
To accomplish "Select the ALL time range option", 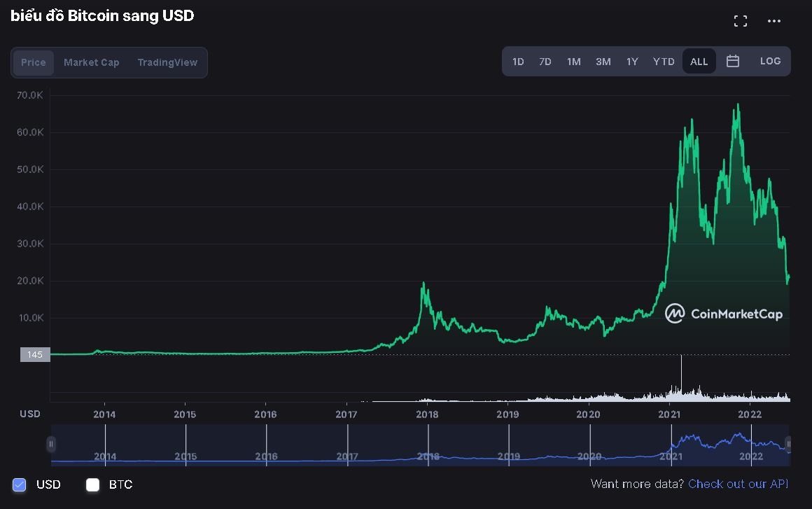I will point(699,62).
